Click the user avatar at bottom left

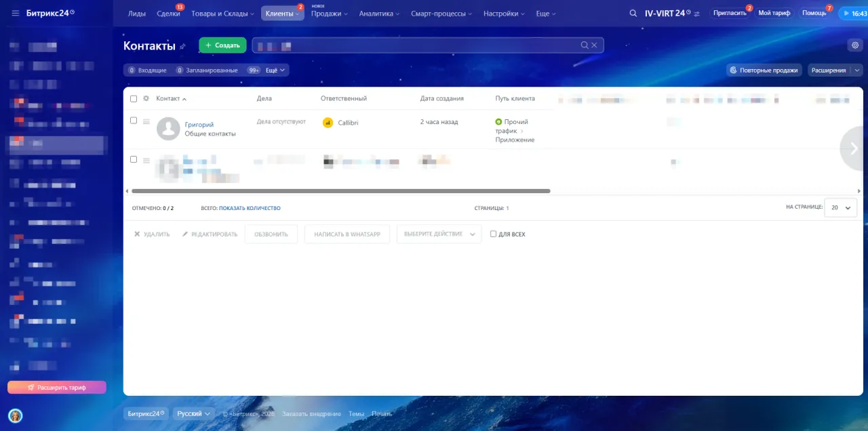[x=15, y=415]
